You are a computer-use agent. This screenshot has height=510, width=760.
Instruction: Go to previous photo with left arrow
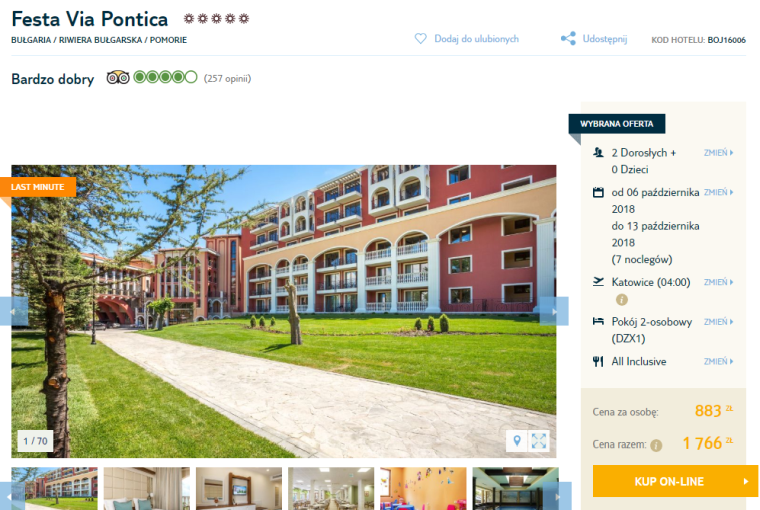pyautogui.click(x=15, y=311)
